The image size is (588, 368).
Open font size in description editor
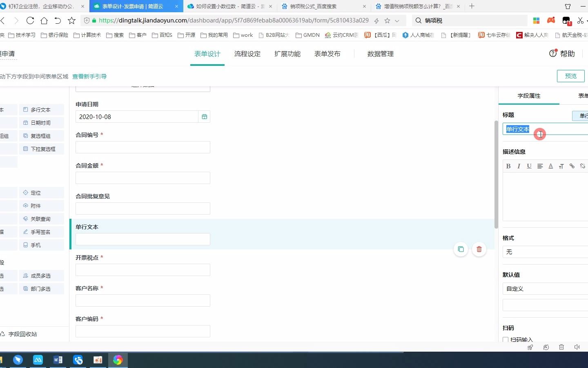(561, 166)
